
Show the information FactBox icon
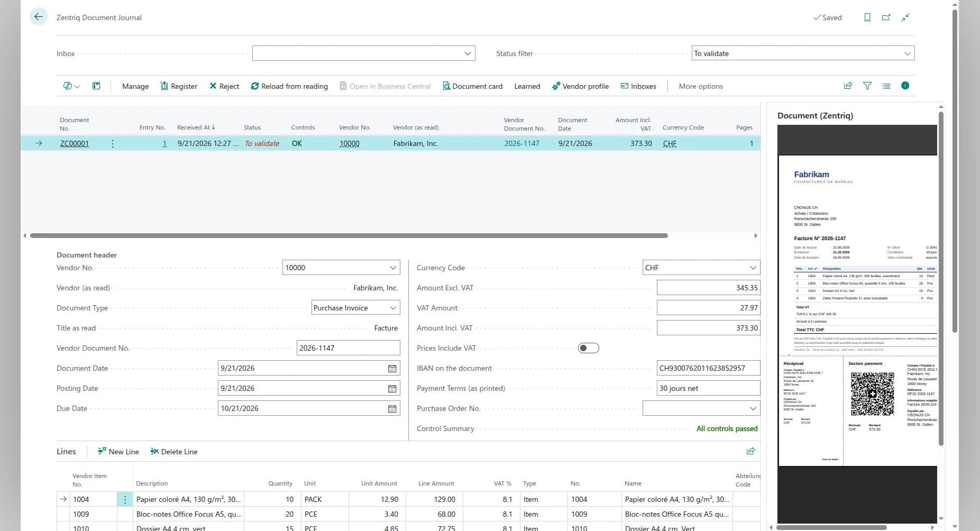905,86
